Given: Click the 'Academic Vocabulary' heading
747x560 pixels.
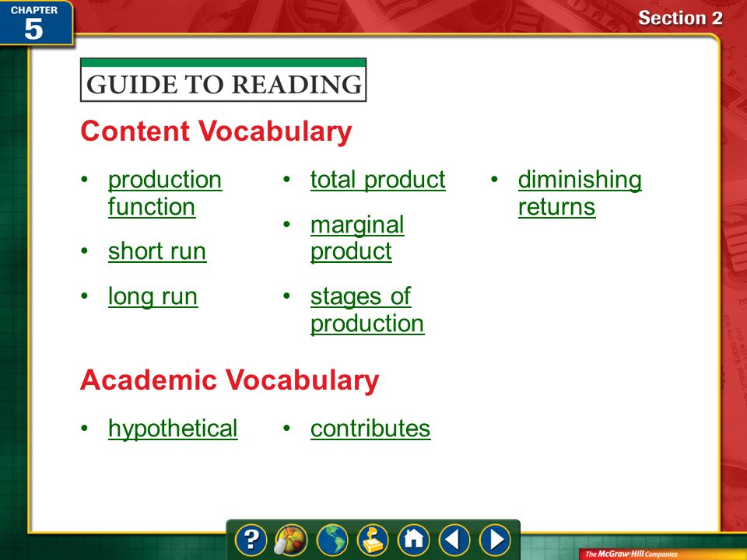Looking at the screenshot, I should (230, 380).
